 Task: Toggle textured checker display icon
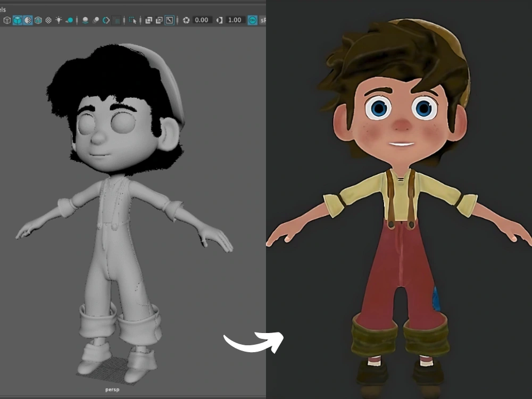click(48, 20)
